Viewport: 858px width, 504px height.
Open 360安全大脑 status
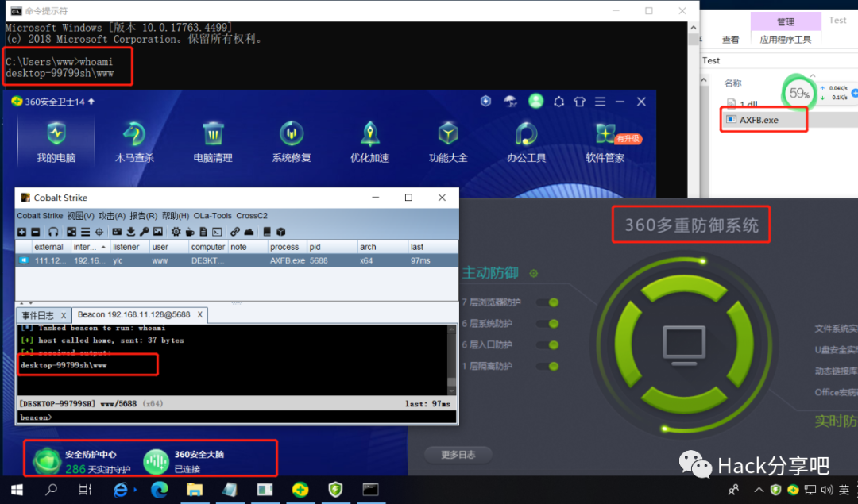click(184, 461)
